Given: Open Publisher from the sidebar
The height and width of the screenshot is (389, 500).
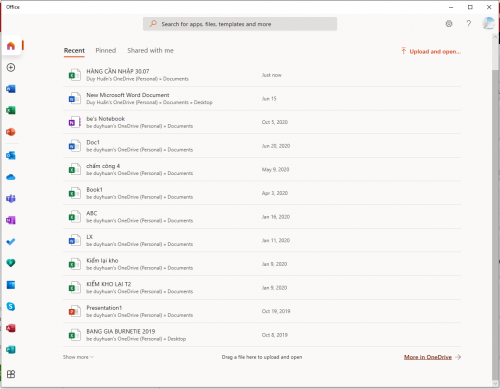Looking at the screenshot, I should click(11, 350).
